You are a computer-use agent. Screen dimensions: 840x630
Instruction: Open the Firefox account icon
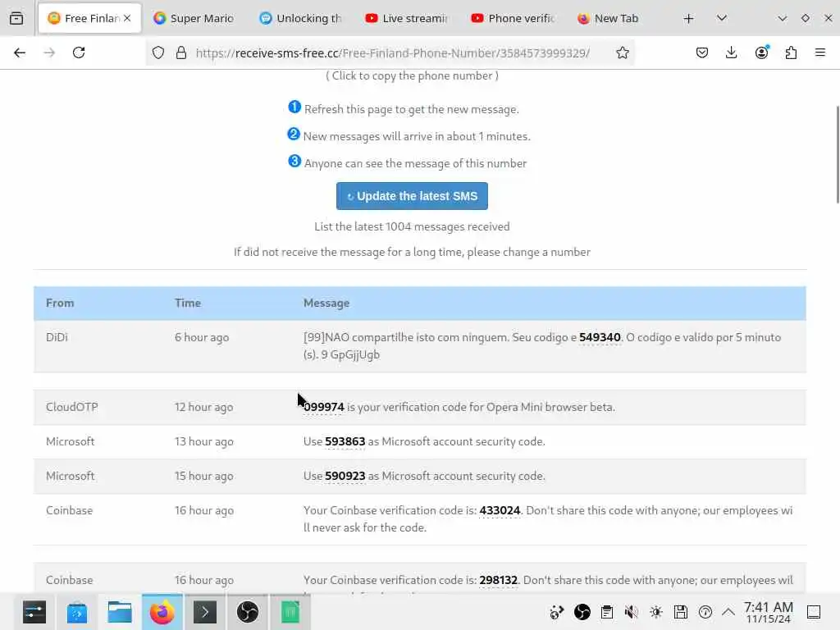click(x=761, y=52)
